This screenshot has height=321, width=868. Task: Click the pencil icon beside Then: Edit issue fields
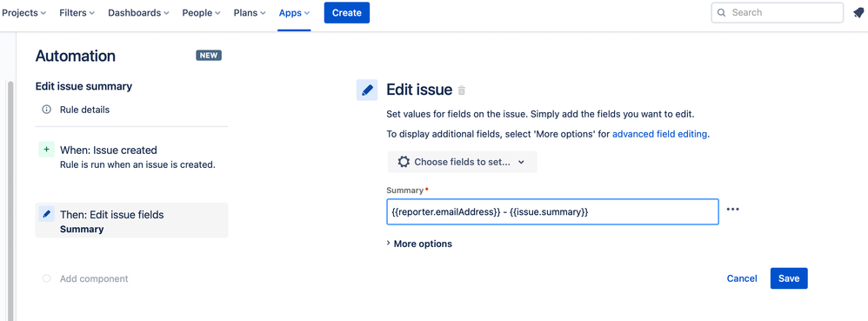[46, 214]
